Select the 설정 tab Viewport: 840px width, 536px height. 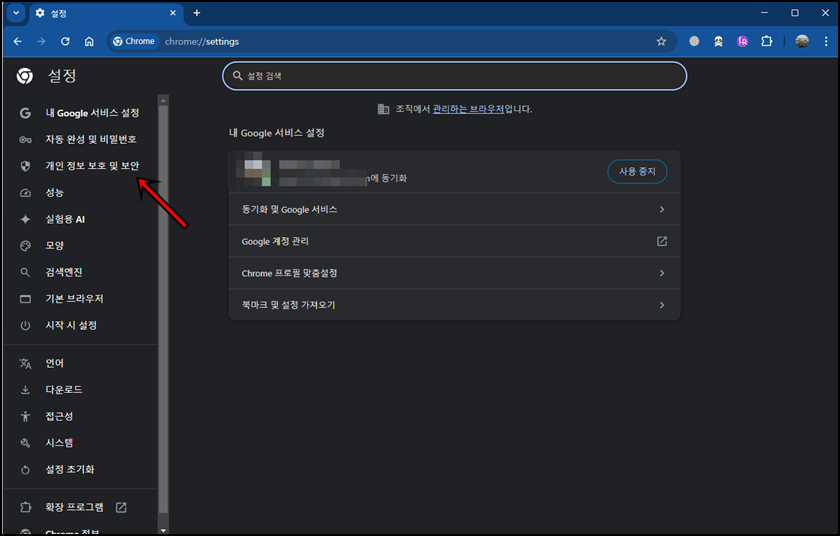(x=106, y=13)
